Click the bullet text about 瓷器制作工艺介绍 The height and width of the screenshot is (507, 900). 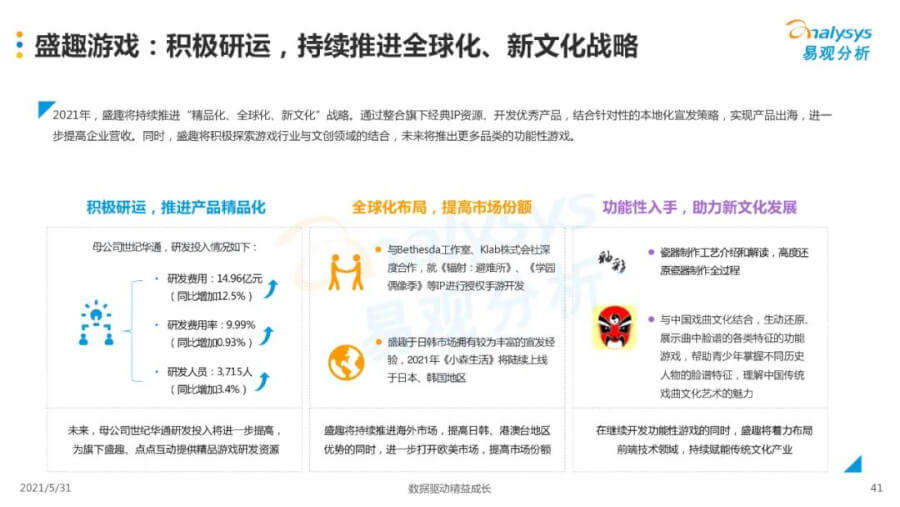[x=734, y=261]
